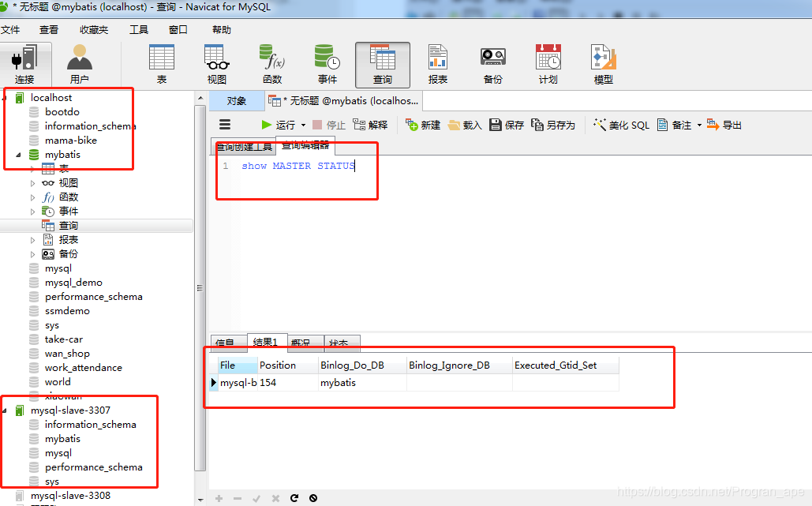Screen dimensions: 812x506
Task: Click 美化 SQL beautify button
Action: pos(622,125)
